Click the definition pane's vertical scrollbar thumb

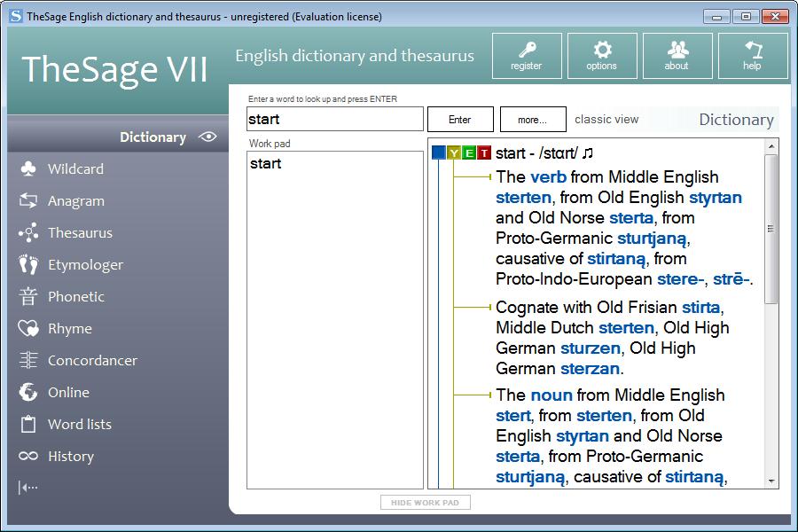pos(771,229)
